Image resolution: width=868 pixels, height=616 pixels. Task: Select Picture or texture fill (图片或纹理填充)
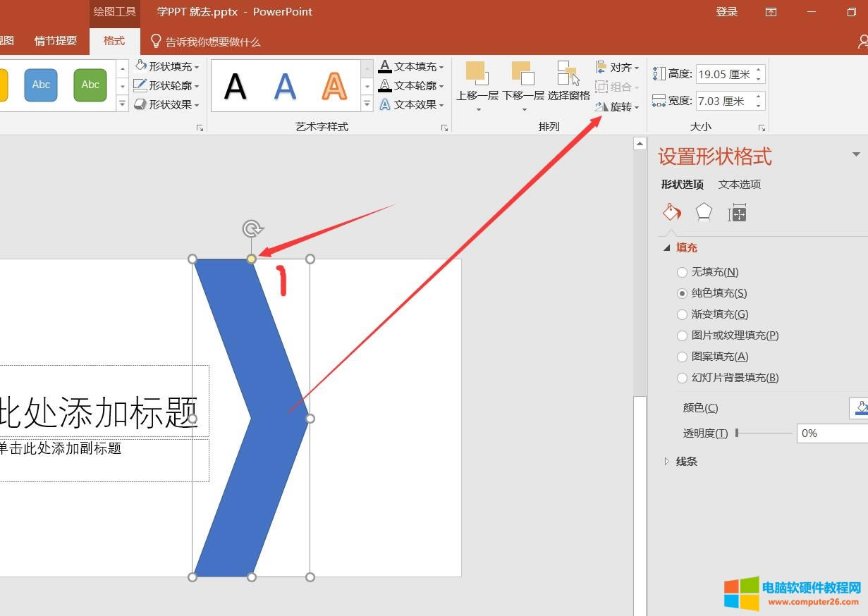[682, 335]
